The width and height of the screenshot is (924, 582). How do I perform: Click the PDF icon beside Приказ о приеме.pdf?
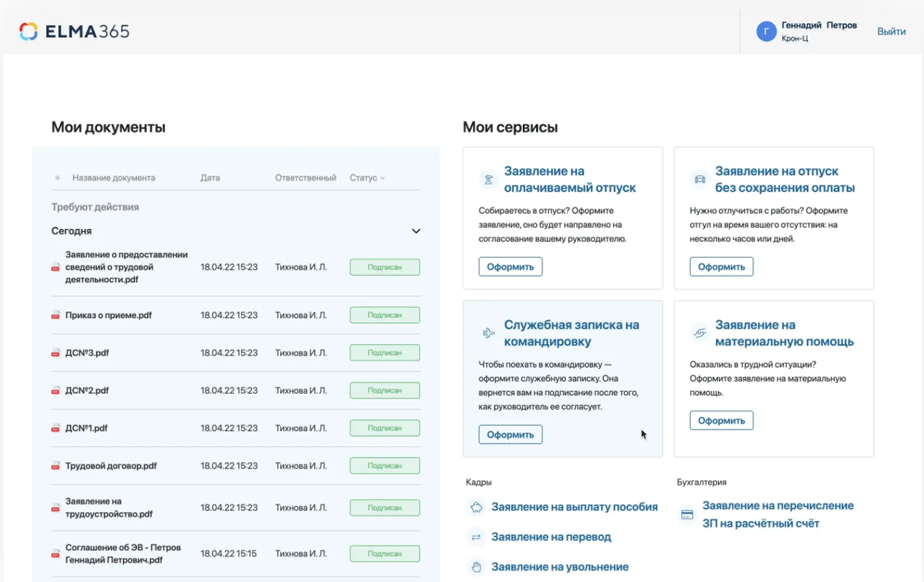click(x=56, y=315)
